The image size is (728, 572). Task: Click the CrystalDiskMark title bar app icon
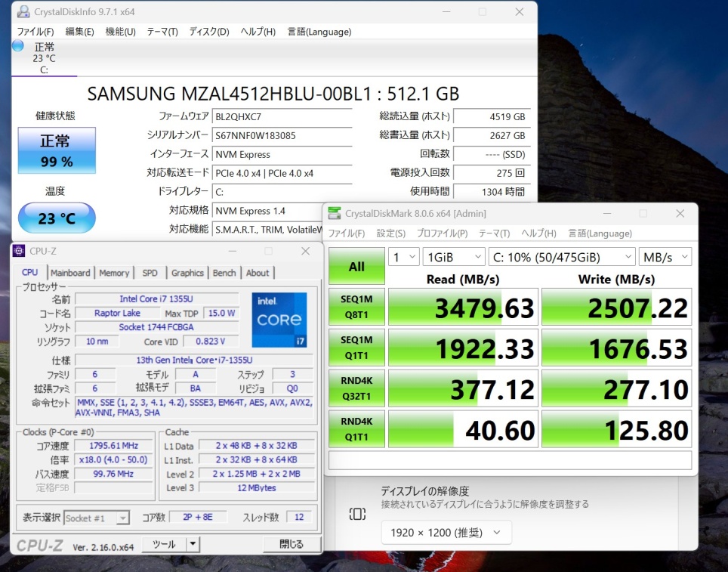(x=334, y=213)
